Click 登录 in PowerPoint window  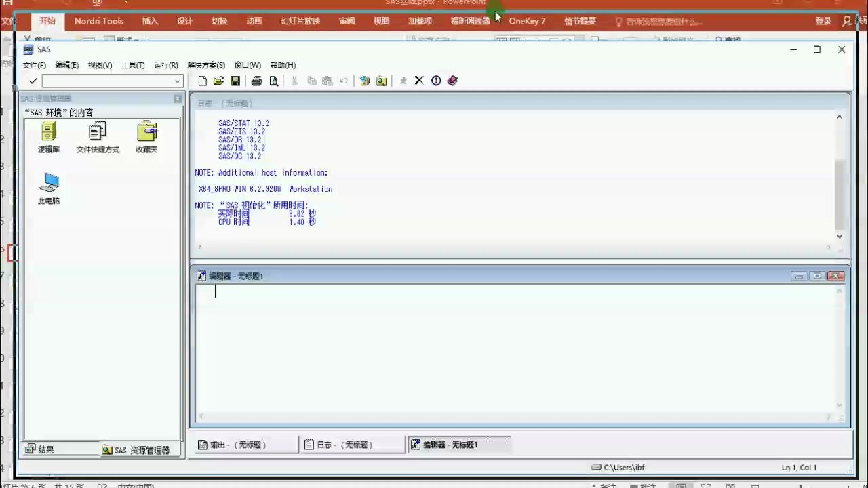click(823, 21)
